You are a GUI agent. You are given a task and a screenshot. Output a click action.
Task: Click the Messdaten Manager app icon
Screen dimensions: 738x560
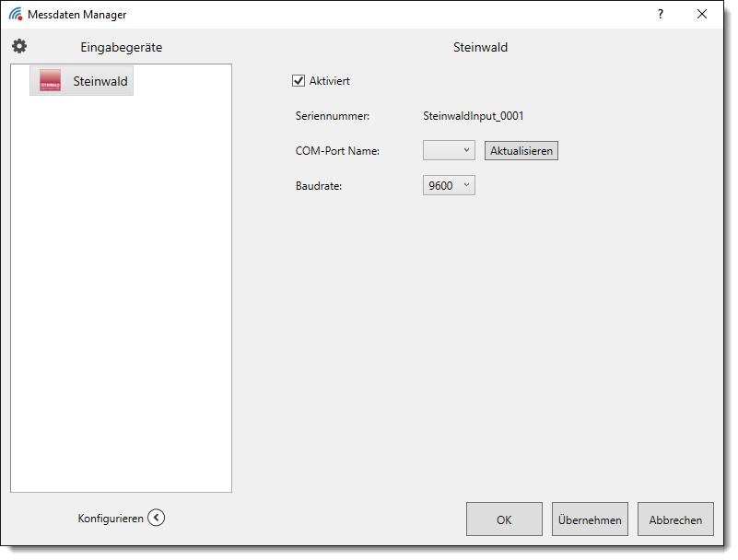16,15
